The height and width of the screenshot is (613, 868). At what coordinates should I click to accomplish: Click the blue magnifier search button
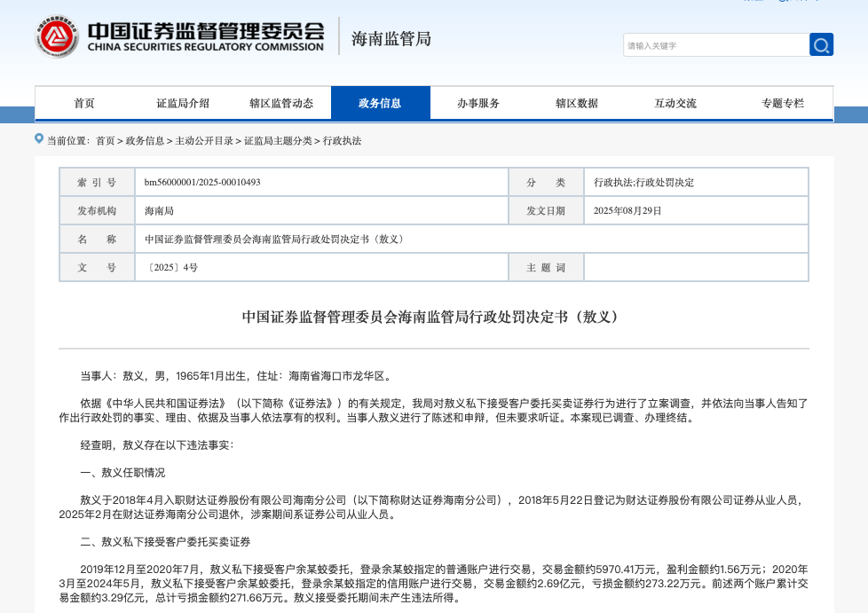point(821,45)
